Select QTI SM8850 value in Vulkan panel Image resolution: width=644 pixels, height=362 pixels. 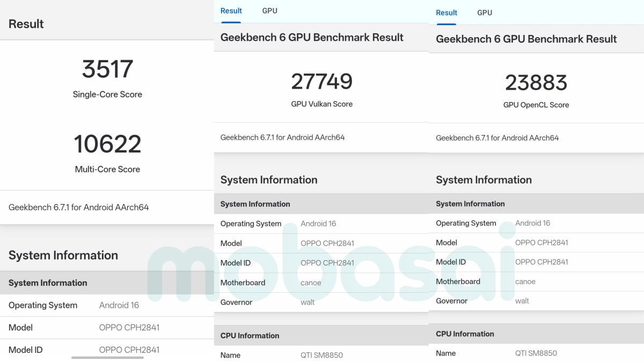[321, 356]
